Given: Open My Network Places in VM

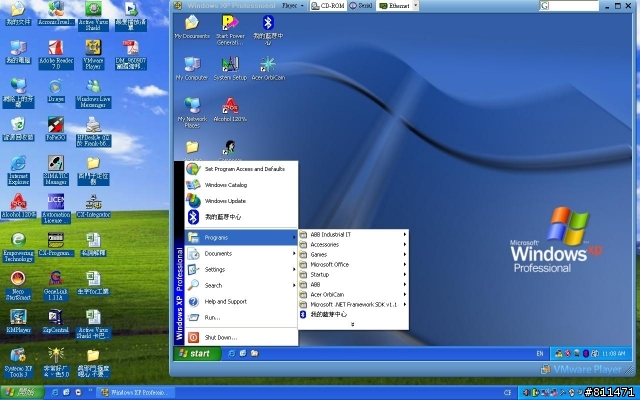Looking at the screenshot, I should tap(192, 113).
